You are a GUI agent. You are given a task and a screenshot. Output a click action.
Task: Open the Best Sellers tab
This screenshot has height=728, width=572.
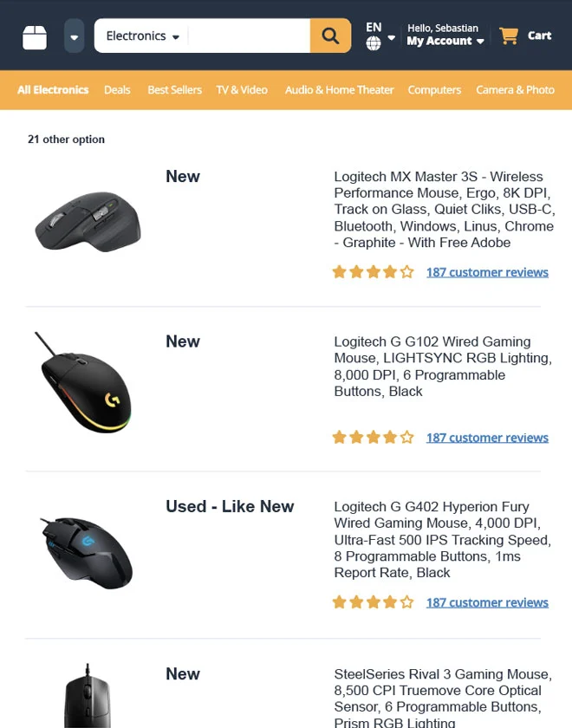pos(174,90)
